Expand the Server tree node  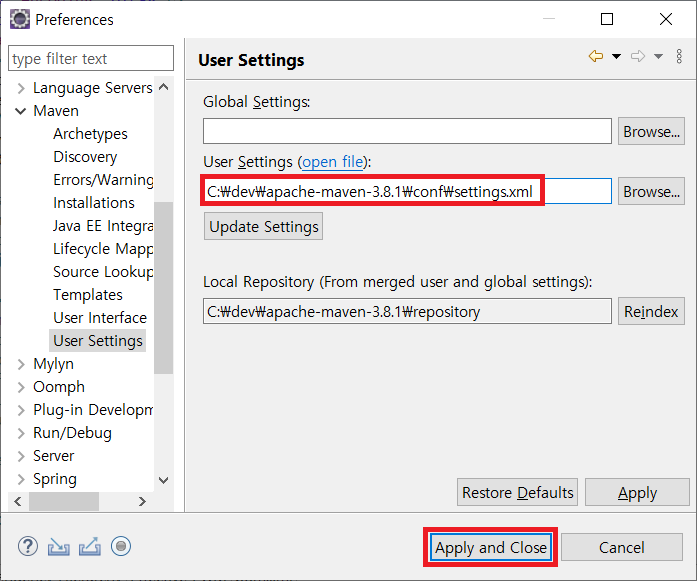tap(21, 456)
